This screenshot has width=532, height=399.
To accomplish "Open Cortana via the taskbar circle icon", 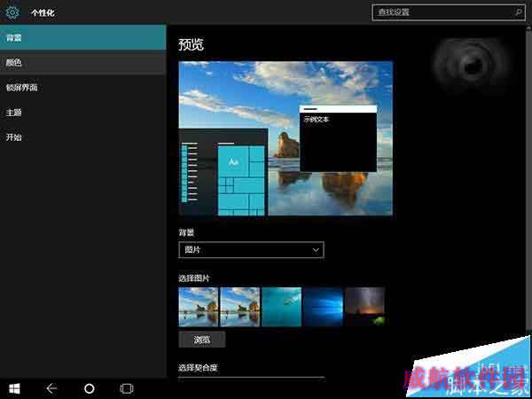I will click(x=89, y=388).
